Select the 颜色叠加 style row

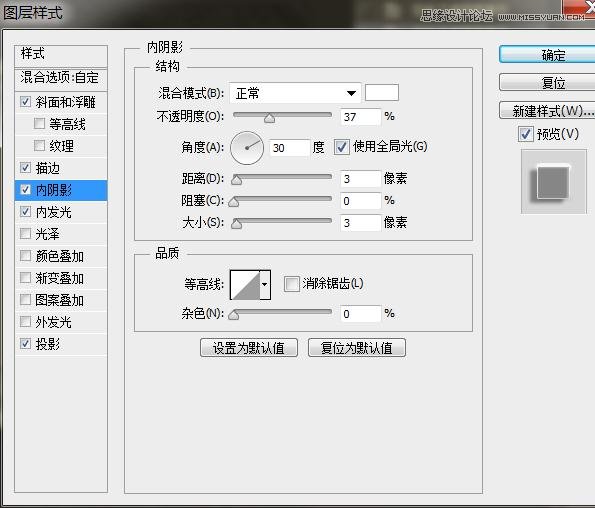61,255
